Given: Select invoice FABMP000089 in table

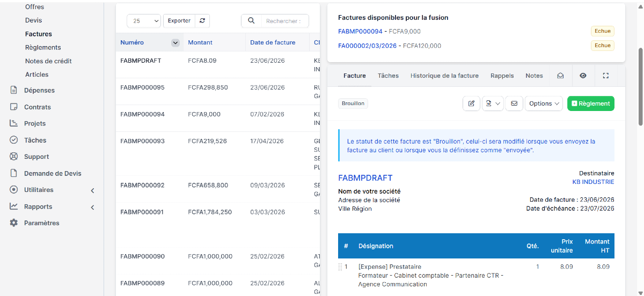Looking at the screenshot, I should coord(142,283).
